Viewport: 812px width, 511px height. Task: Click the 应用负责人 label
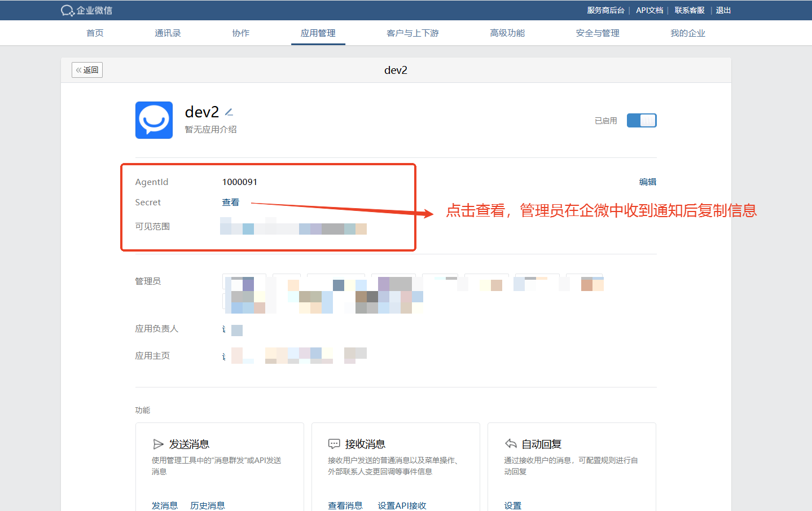coord(157,328)
